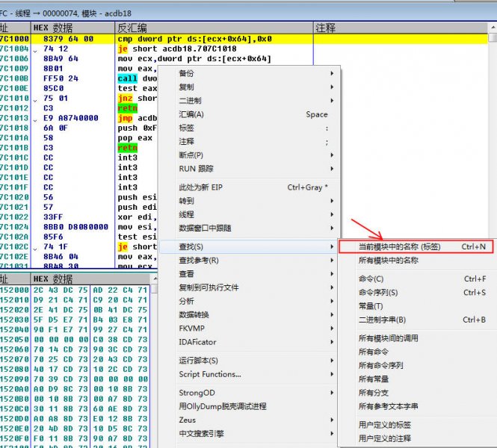The width and height of the screenshot is (497, 448).
Task: Open the StrongOD plugin submenu
Action: tap(249, 393)
